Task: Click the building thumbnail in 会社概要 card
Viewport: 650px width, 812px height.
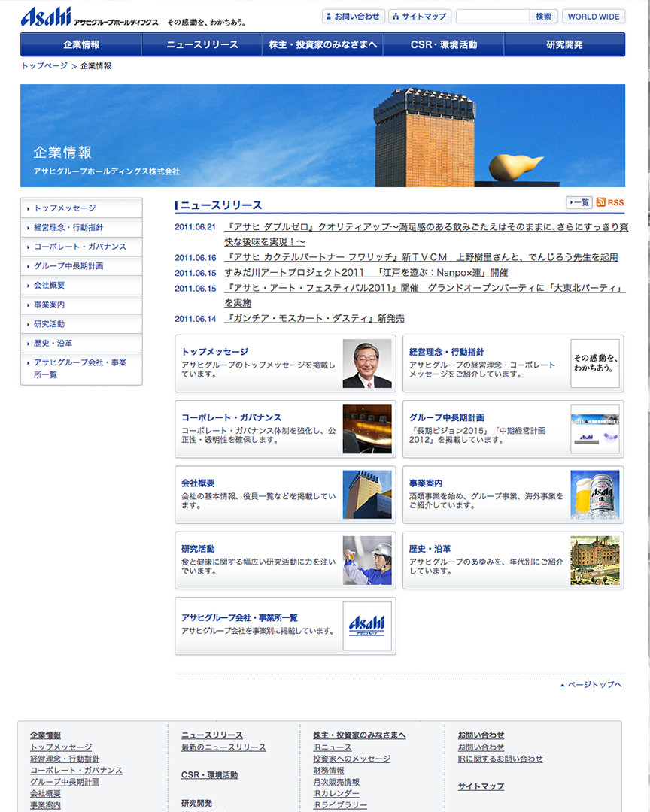Action: [367, 495]
